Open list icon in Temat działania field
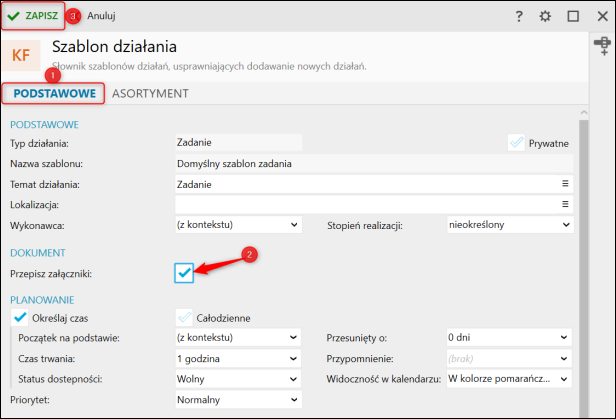 (x=565, y=184)
